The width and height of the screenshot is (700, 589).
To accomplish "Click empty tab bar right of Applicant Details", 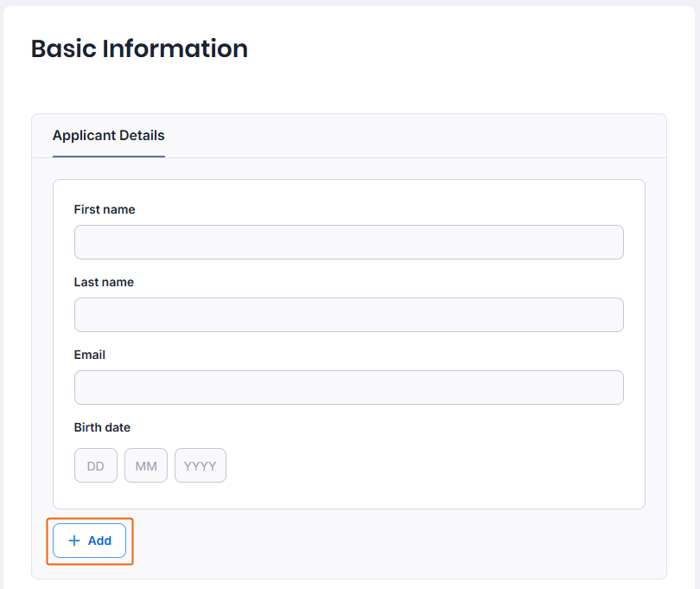I will (415, 136).
